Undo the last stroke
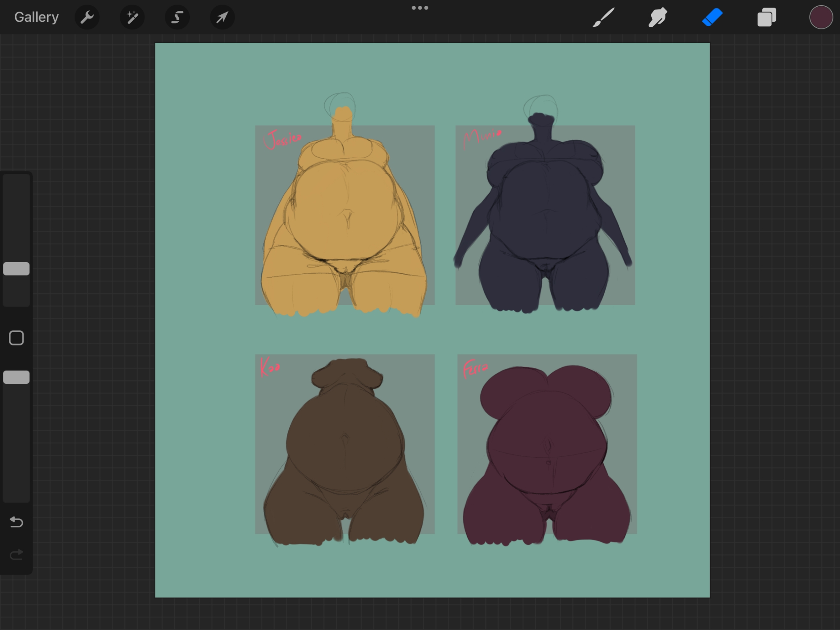This screenshot has height=630, width=840. [x=16, y=522]
